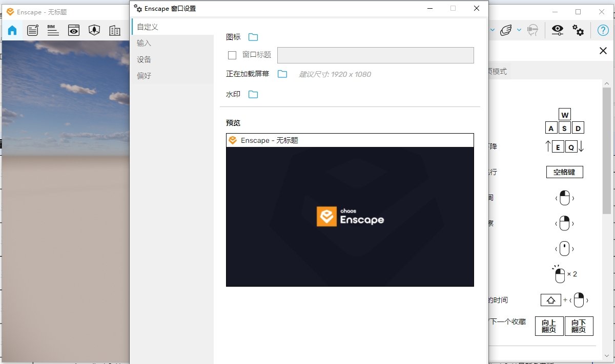This screenshot has height=364, width=615.
Task: Browse folder for 正在加载屏幕
Action: tap(282, 74)
